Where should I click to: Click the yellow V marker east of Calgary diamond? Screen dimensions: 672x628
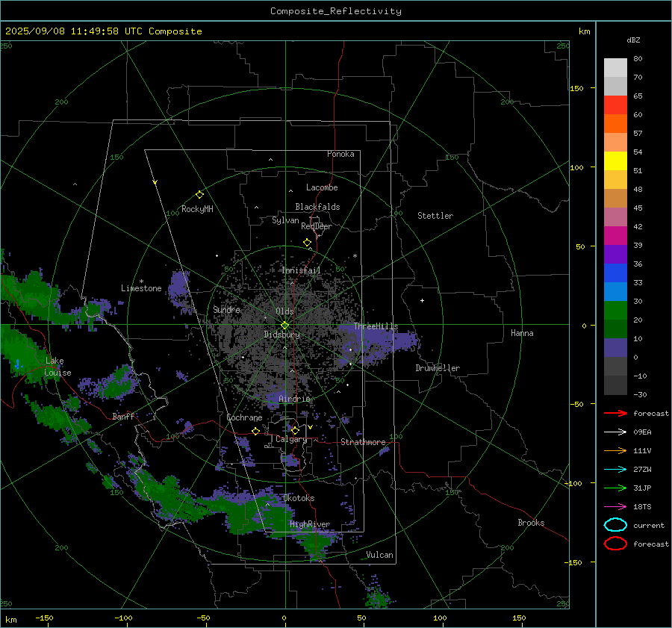pos(311,427)
